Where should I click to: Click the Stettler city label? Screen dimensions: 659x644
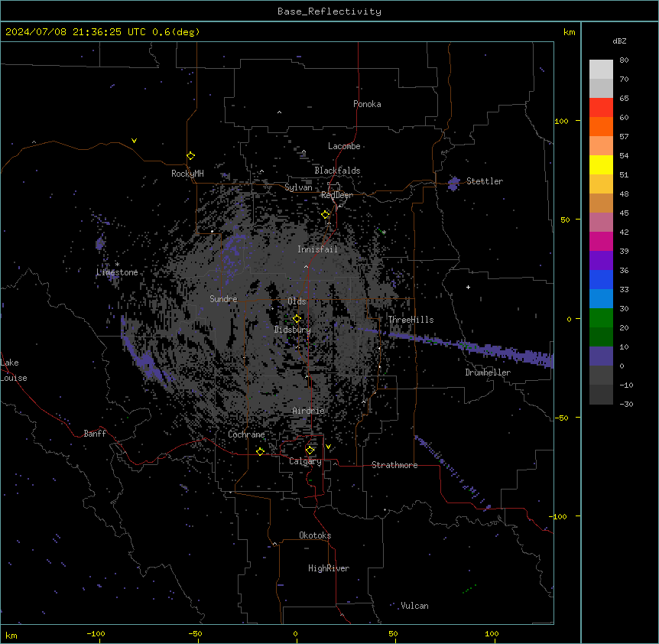pos(485,181)
